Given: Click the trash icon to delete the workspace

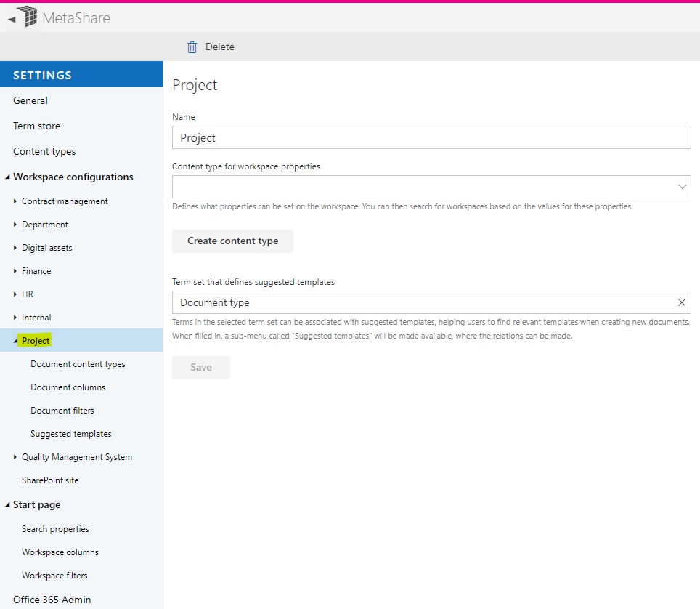Looking at the screenshot, I should 192,47.
